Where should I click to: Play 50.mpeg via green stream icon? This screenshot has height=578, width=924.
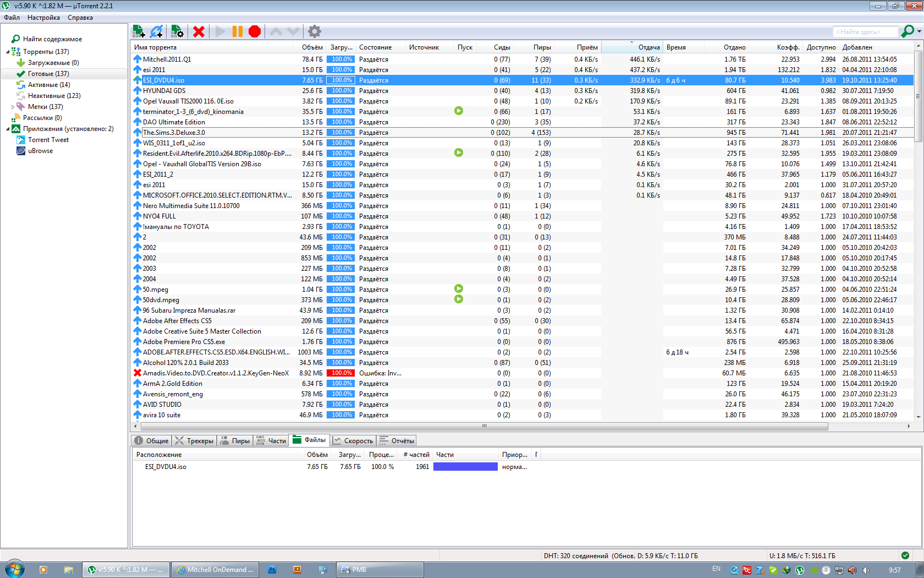459,289
